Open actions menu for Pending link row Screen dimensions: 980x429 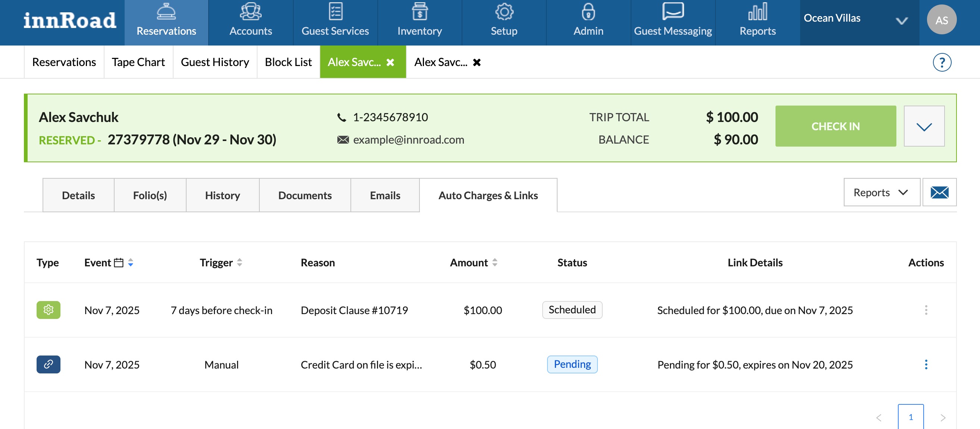[x=926, y=364]
